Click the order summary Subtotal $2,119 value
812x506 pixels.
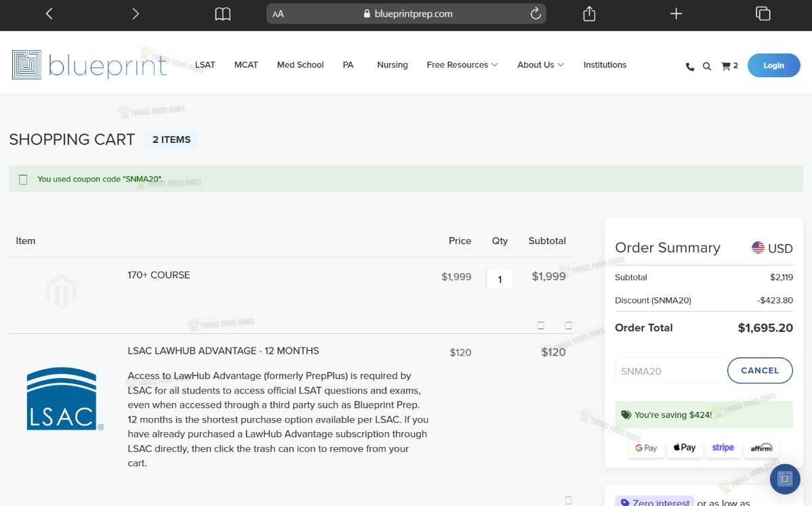tap(781, 277)
